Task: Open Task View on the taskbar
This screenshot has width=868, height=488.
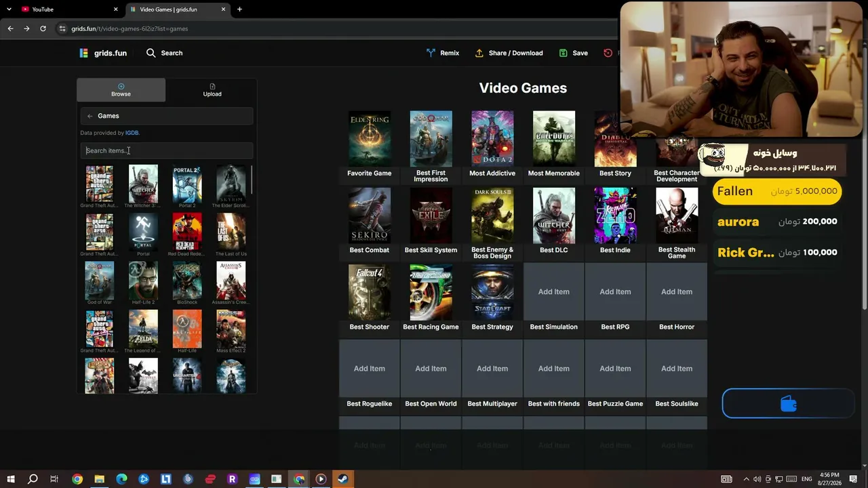Action: [x=54, y=479]
